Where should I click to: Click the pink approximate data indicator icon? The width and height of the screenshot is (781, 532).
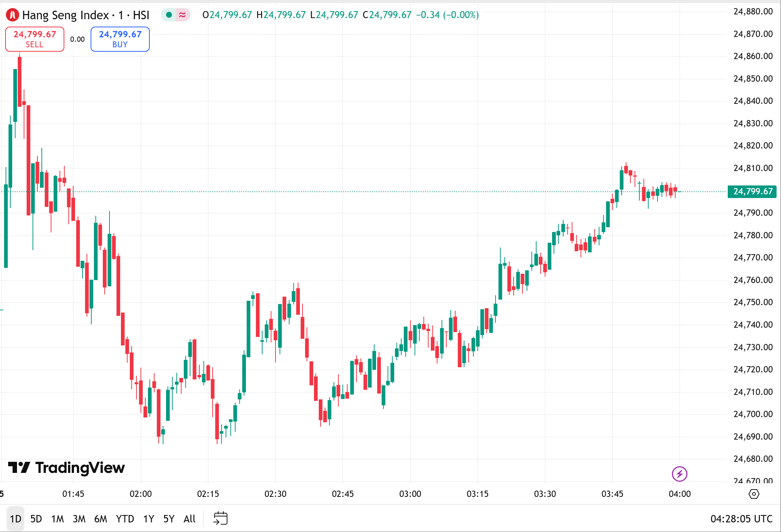[182, 15]
